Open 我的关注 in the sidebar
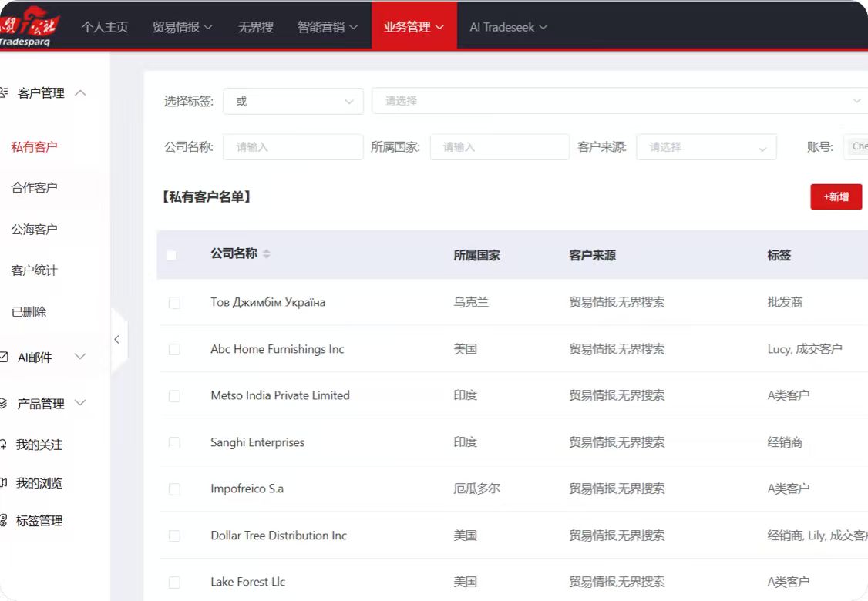This screenshot has height=601, width=868. pos(39,445)
